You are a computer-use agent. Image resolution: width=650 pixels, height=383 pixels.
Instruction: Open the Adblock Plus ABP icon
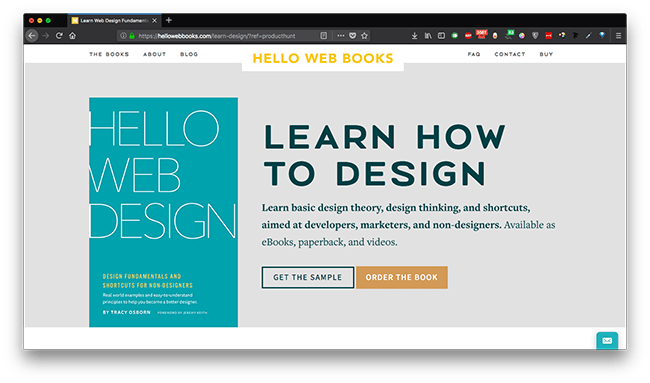(x=468, y=36)
